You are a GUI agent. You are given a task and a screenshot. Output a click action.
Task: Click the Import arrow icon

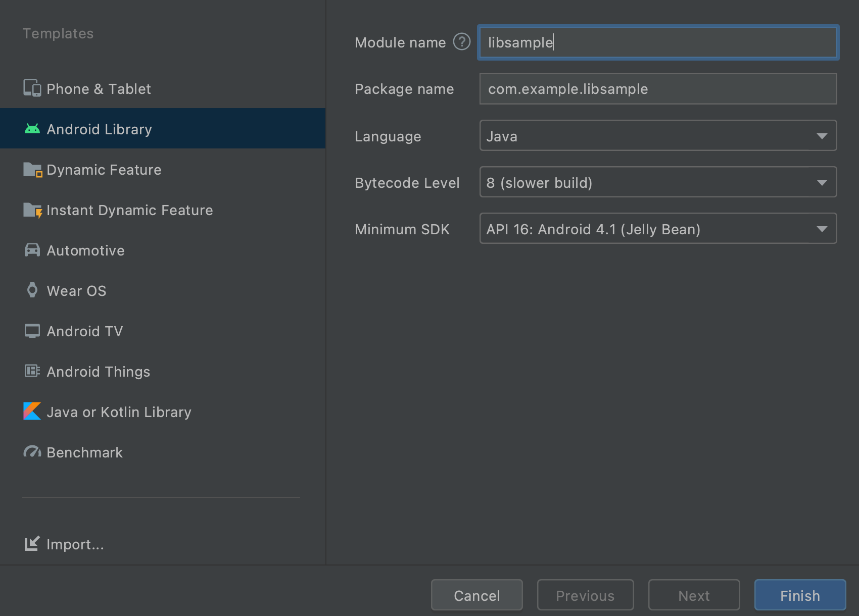coord(32,544)
